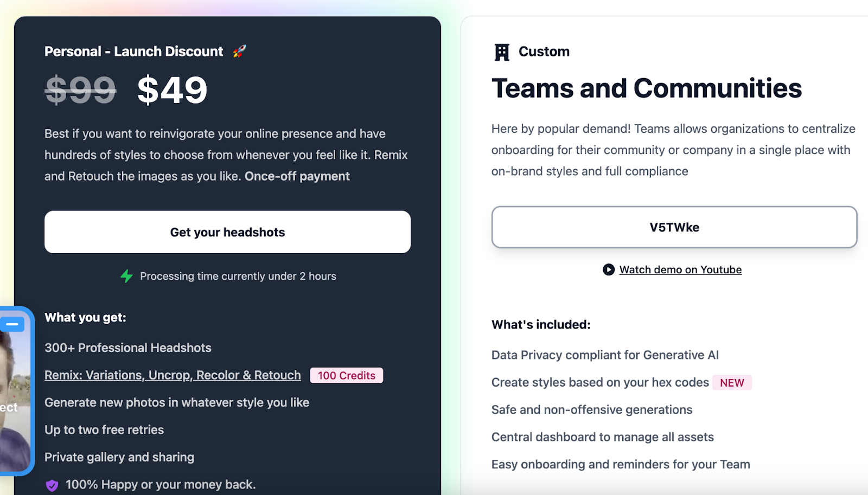
Task: Click the NEW badge beside hex codes
Action: 732,383
